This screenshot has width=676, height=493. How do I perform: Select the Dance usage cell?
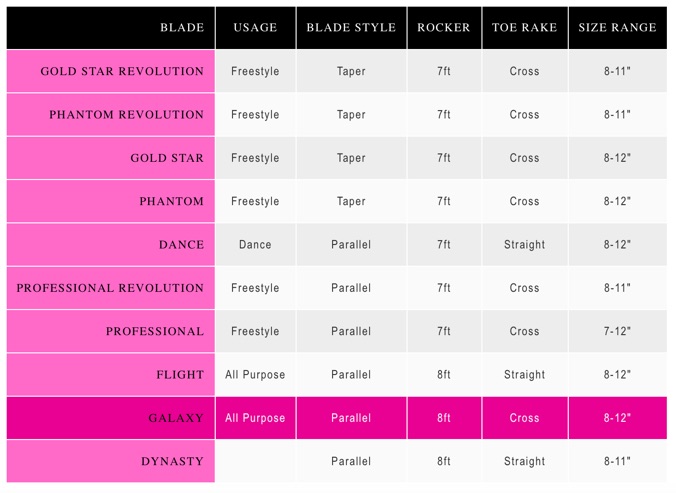point(256,244)
